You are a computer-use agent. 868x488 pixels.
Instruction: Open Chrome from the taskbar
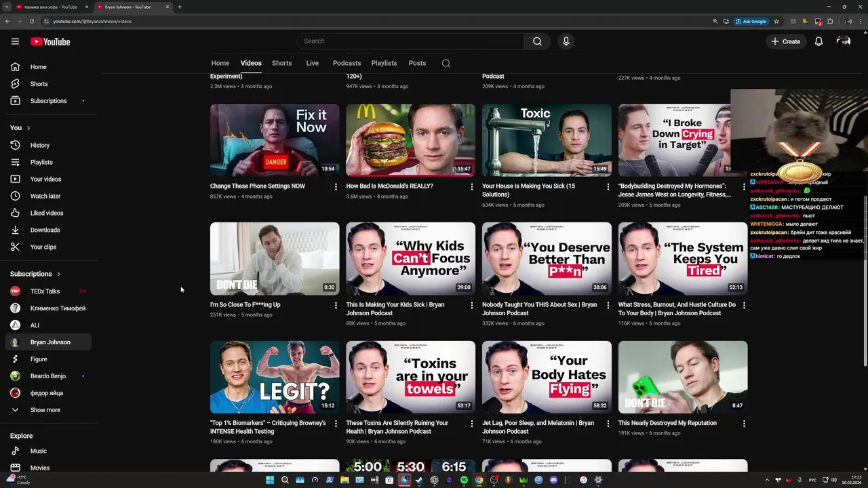[479, 480]
